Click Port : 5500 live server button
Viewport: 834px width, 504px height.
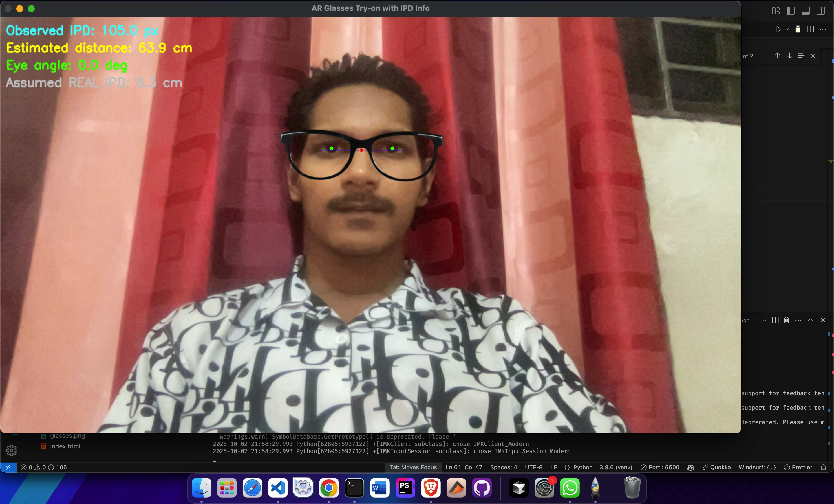click(x=660, y=467)
